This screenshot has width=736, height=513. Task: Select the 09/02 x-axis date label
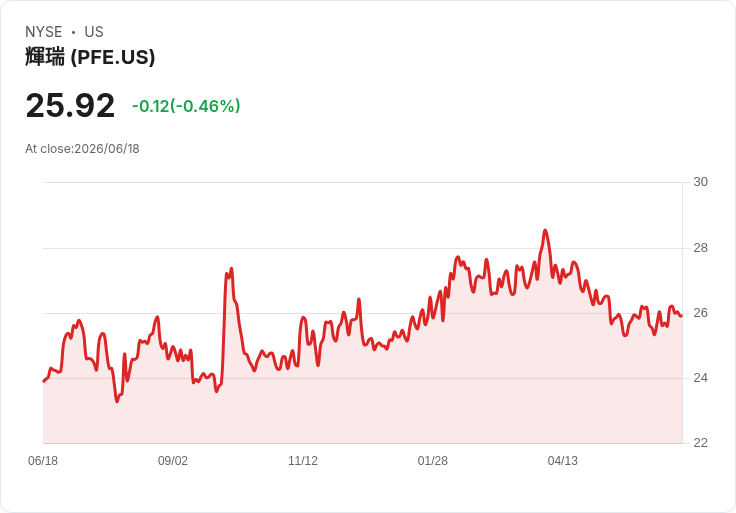(x=173, y=461)
